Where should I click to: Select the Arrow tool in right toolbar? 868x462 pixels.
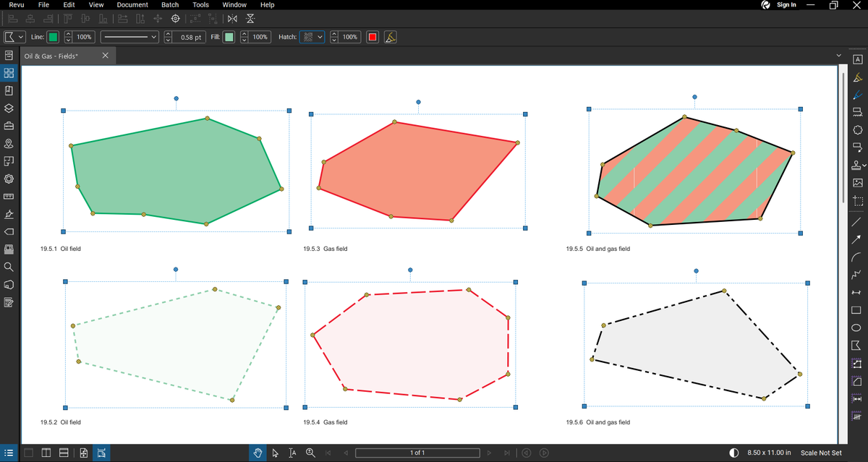pos(857,239)
